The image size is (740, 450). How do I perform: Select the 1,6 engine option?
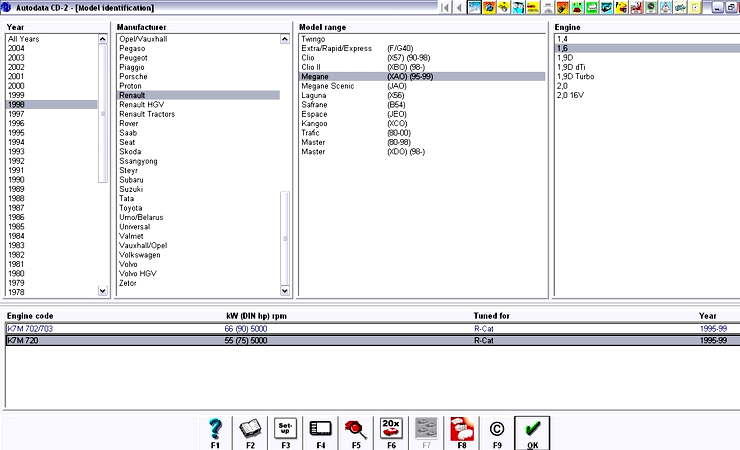click(x=648, y=48)
